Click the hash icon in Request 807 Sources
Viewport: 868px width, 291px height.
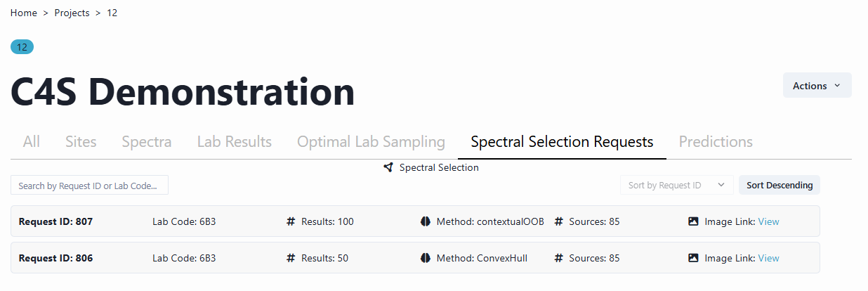coord(559,221)
